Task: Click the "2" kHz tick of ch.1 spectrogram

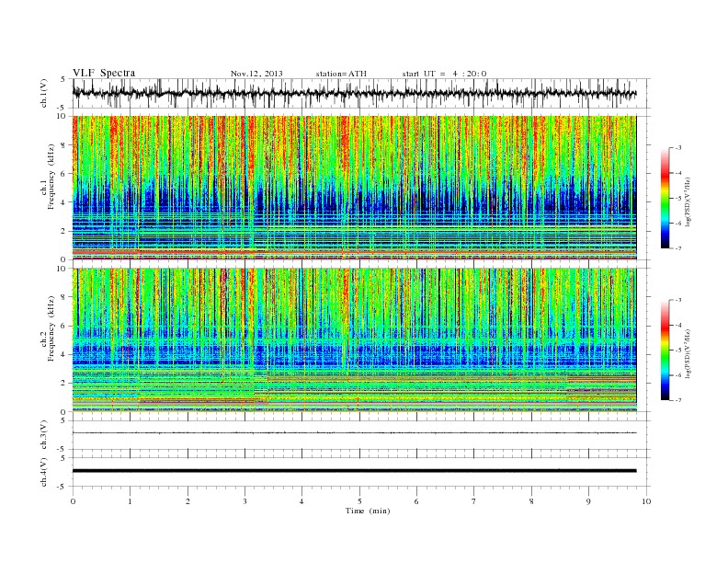Action: 63,231
